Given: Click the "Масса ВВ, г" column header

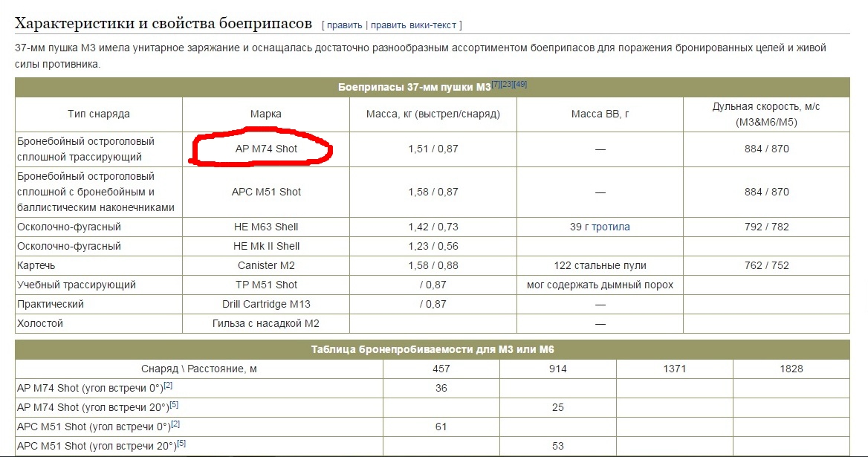Looking at the screenshot, I should [600, 114].
